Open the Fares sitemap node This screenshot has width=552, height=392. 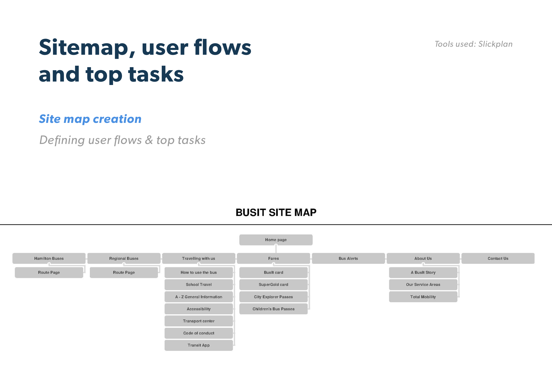tap(273, 258)
